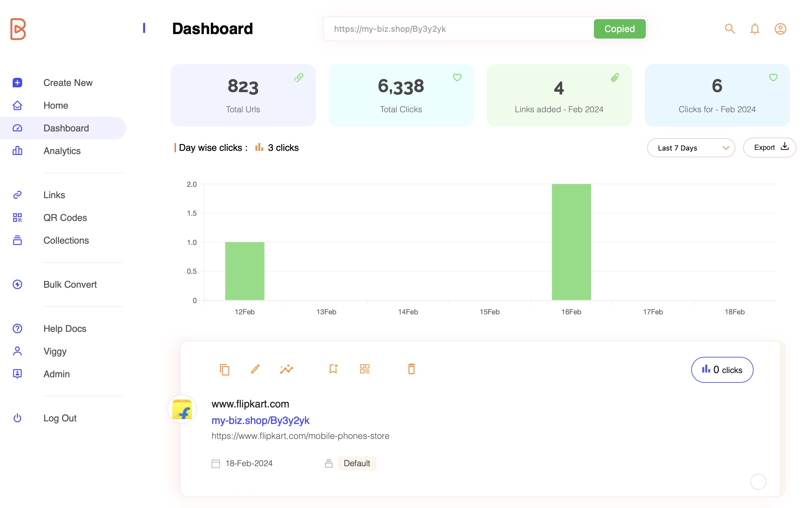Open the Analytics sidebar menu item
The image size is (812, 508).
pos(62,151)
